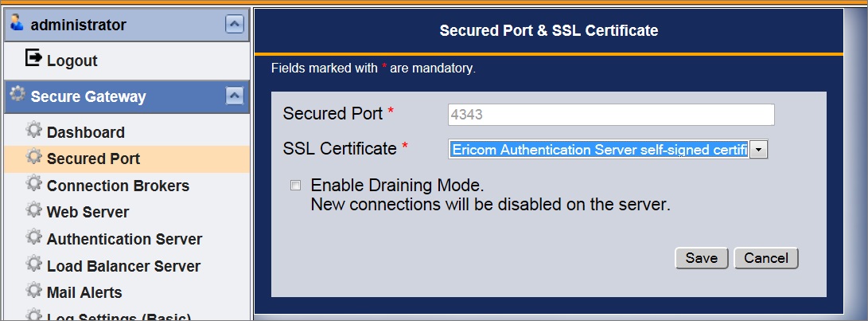This screenshot has width=868, height=321.
Task: Open the SSL Certificate dropdown
Action: point(759,149)
